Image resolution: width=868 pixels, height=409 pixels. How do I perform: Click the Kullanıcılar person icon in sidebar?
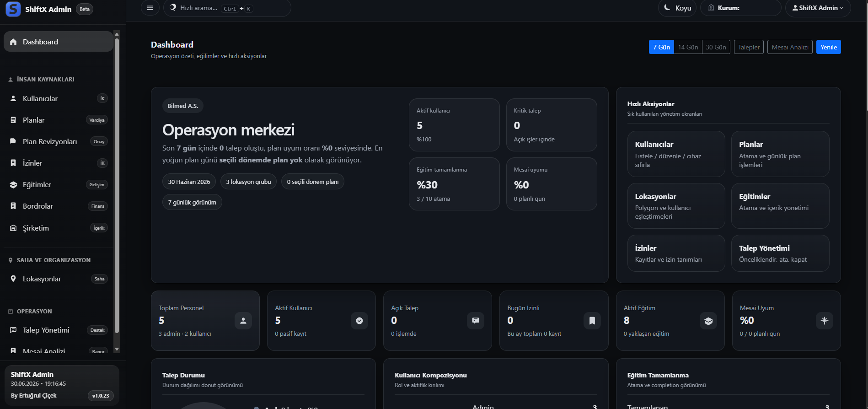[x=13, y=98]
